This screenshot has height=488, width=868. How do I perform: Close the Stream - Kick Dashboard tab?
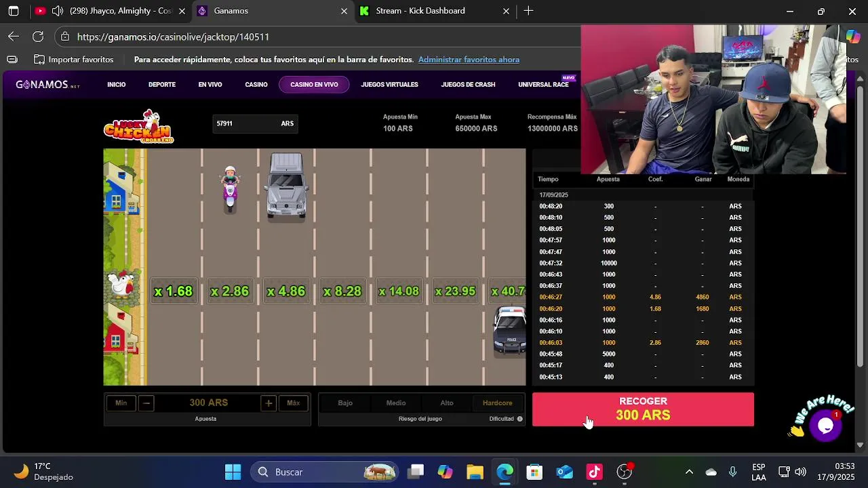[x=506, y=11]
